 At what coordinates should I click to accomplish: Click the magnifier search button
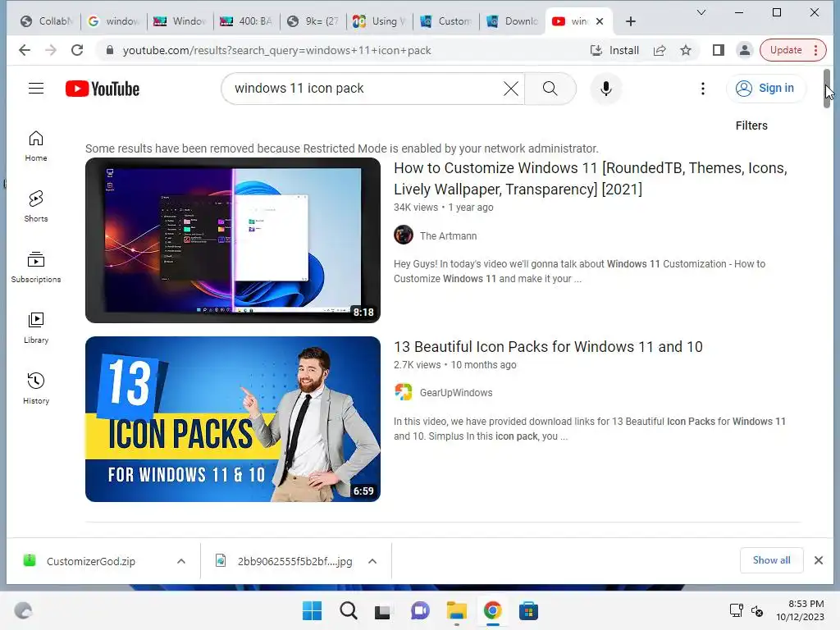(x=550, y=89)
